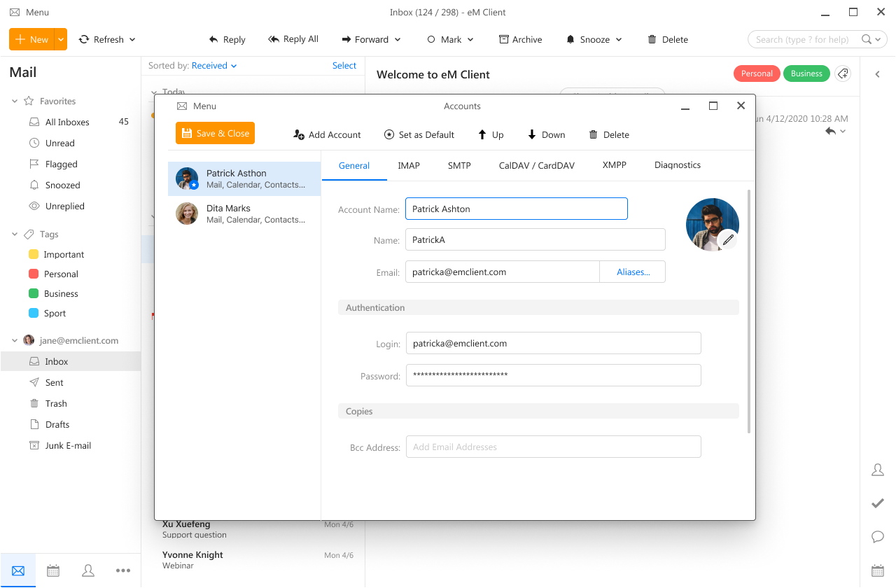Open the Unreplied folder

coord(70,206)
